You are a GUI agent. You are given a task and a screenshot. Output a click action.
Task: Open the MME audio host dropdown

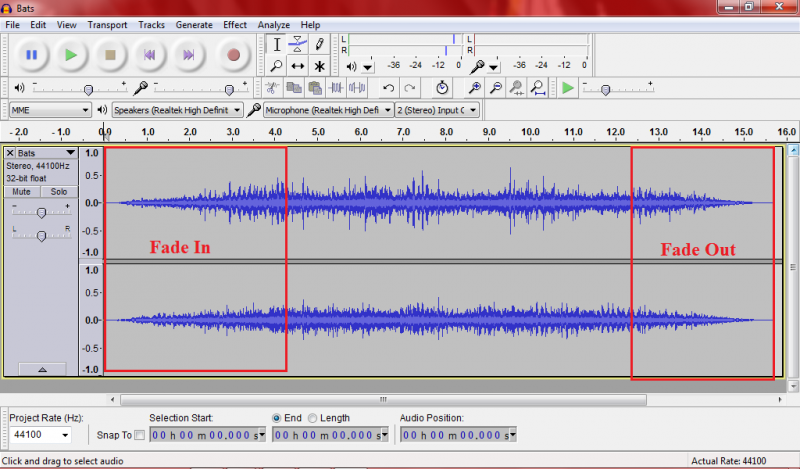click(x=50, y=110)
